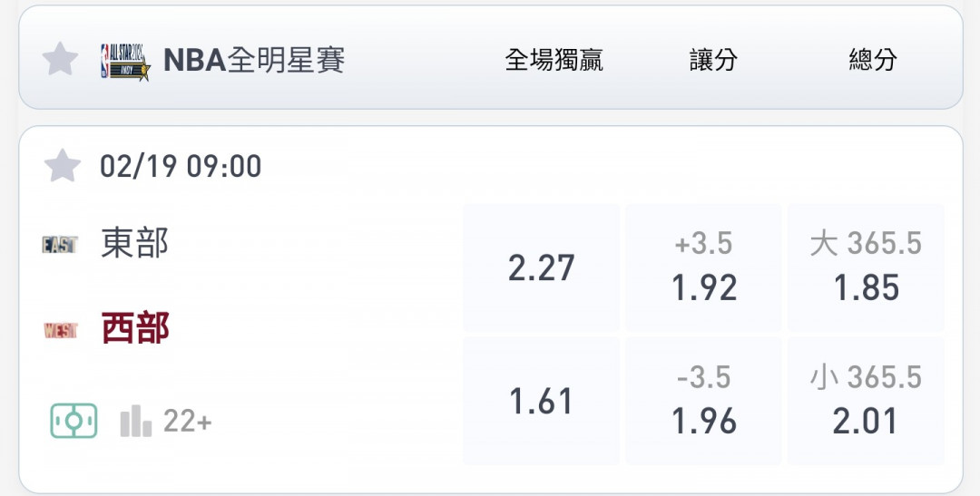Image resolution: width=980 pixels, height=496 pixels.
Task: Choose 大 365.5 over at 1.85
Action: (x=867, y=268)
